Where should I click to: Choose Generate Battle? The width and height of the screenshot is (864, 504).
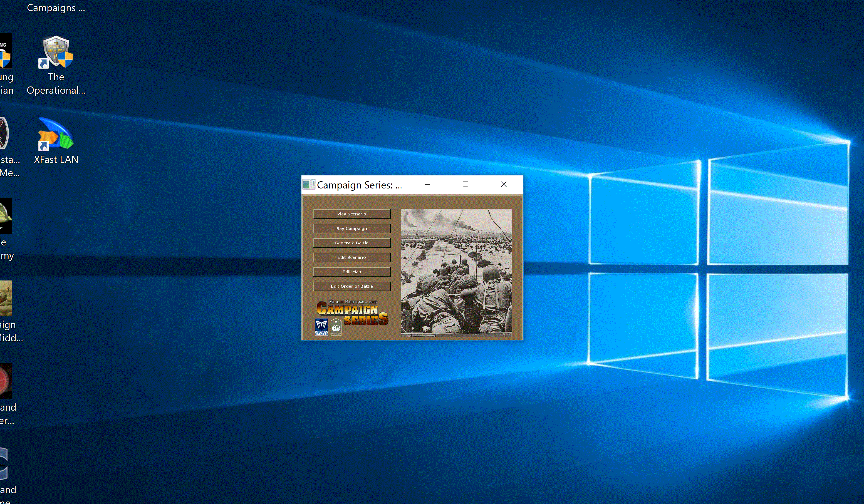(352, 243)
